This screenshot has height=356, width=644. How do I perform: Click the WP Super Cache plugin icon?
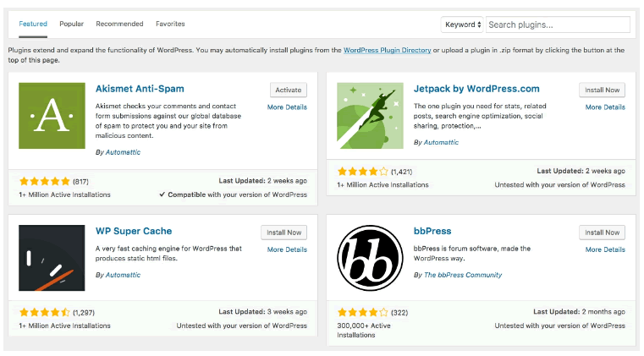tap(52, 258)
